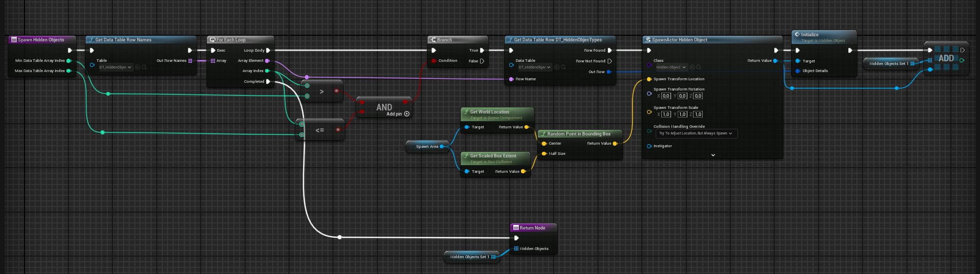This screenshot has height=274, width=980.
Task: Click Out Row Names array pin
Action: click(x=190, y=61)
